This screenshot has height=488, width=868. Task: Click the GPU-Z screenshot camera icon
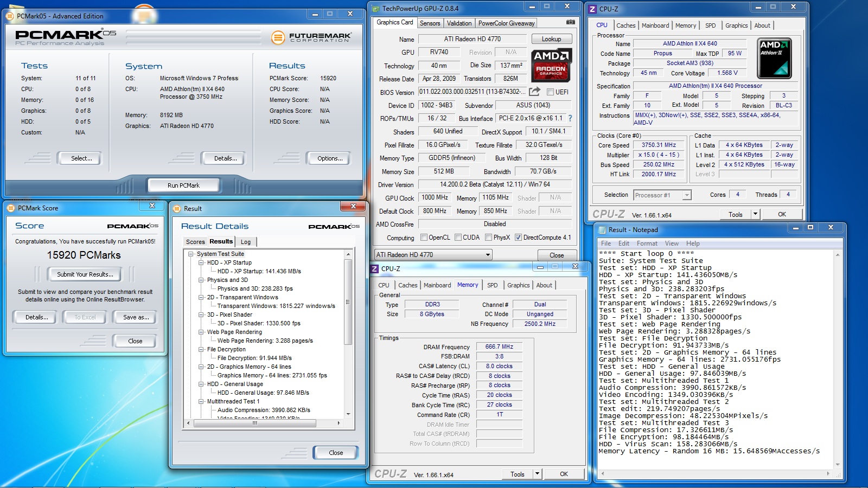point(571,22)
